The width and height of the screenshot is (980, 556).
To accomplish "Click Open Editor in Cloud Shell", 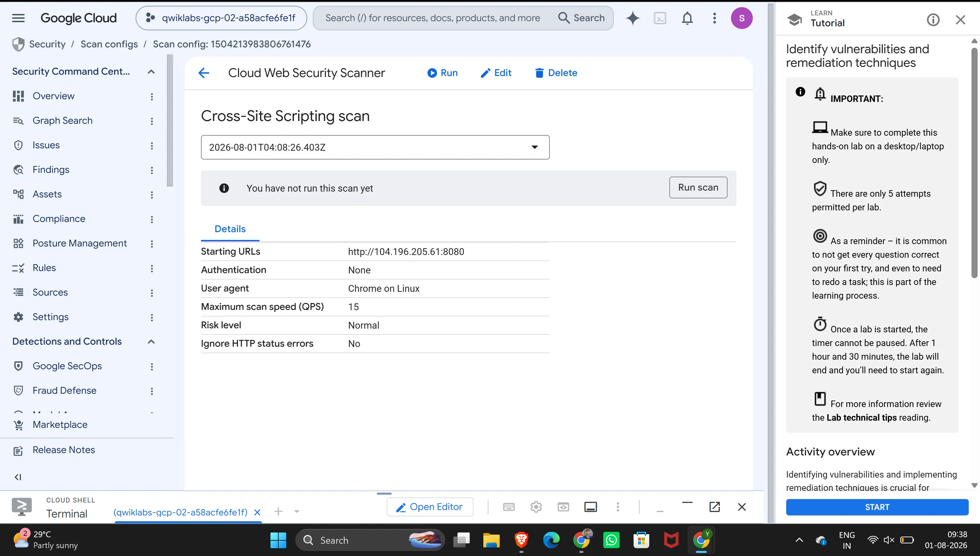I will click(x=430, y=507).
